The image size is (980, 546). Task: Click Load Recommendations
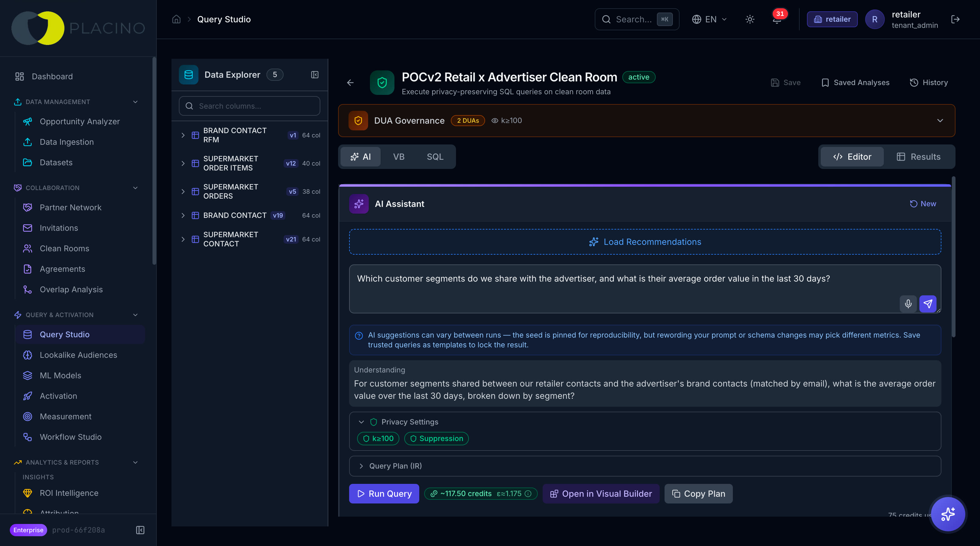(x=645, y=242)
